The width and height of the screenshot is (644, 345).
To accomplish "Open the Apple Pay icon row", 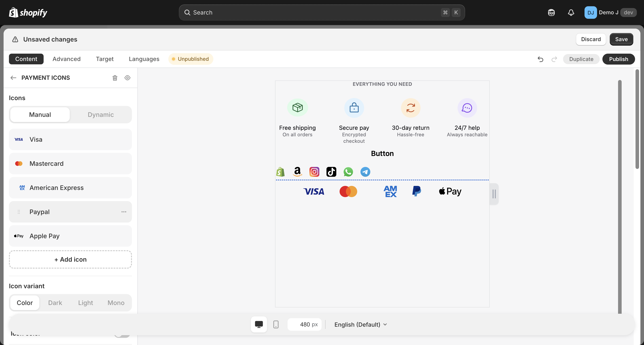I will point(70,236).
